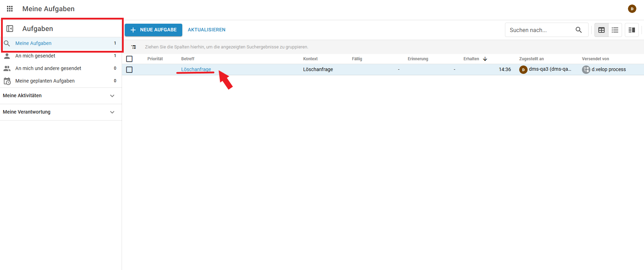Tick the Löschanfrage row checkbox
This screenshot has width=644, height=270.
point(129,70)
